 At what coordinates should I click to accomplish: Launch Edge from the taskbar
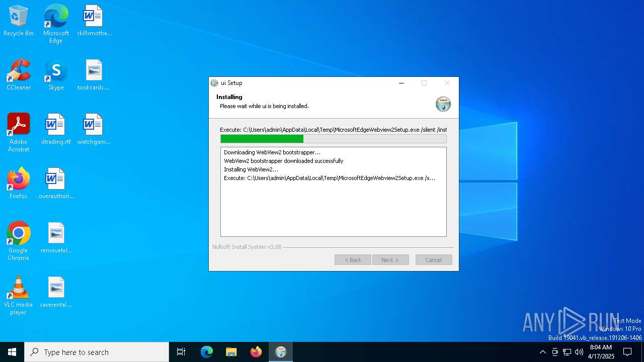[207, 352]
